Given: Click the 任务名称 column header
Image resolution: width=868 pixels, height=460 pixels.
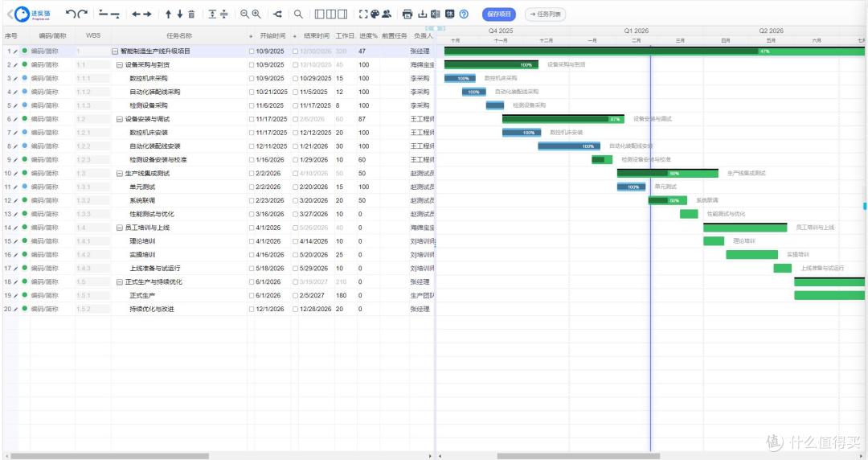Looking at the screenshot, I should [178, 35].
